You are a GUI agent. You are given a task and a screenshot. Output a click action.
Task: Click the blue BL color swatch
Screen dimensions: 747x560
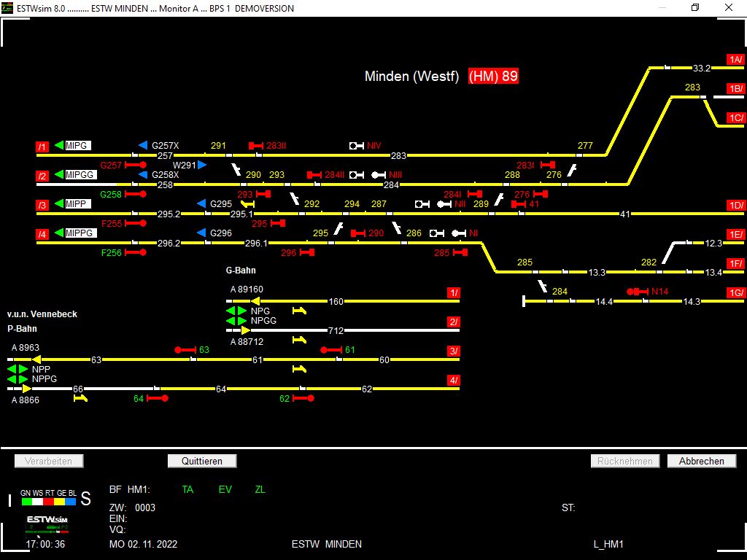coord(71,502)
